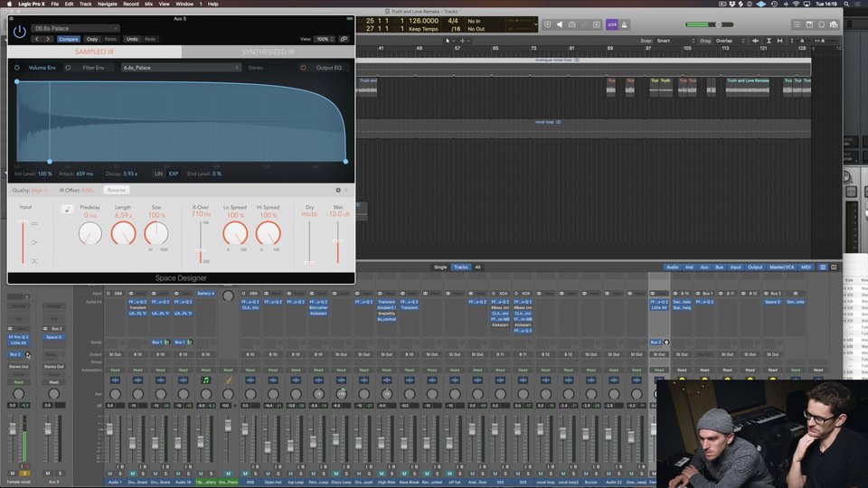Click the metronome icon in control bar
This screenshot has height=488, width=868.
point(624,25)
